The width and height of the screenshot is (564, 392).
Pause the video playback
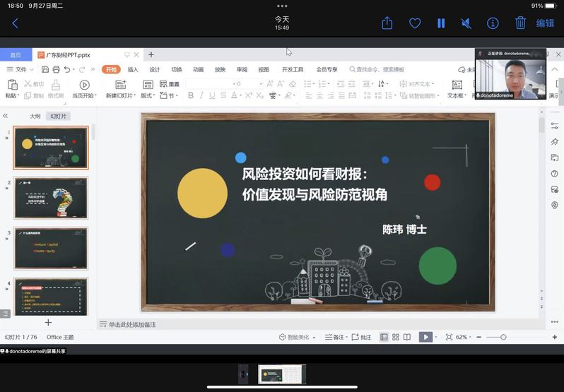tap(441, 23)
